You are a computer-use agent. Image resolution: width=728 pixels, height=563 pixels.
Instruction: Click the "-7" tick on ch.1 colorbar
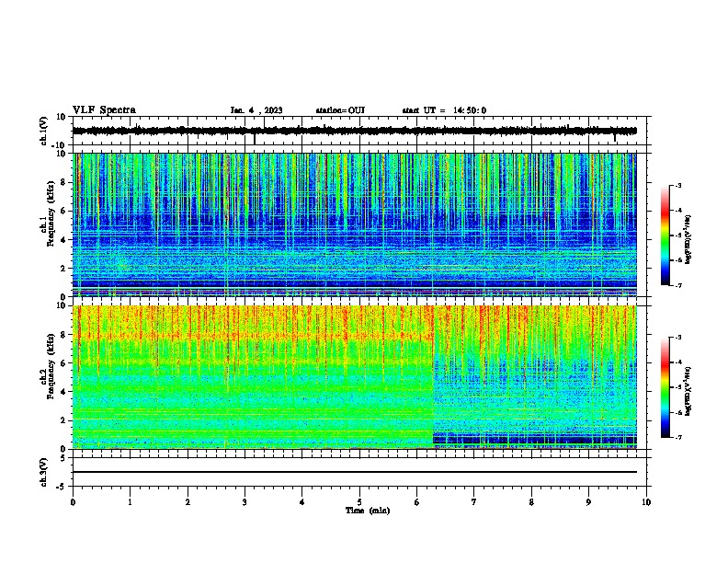(x=678, y=285)
